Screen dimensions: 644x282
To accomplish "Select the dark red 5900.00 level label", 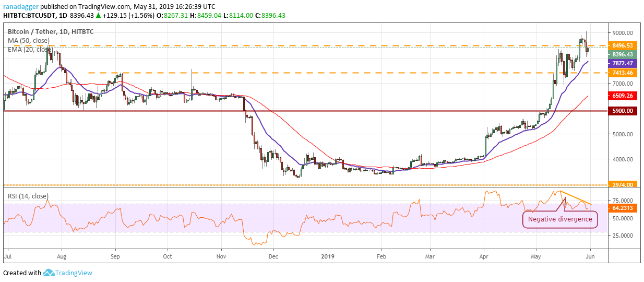I will coord(623,111).
